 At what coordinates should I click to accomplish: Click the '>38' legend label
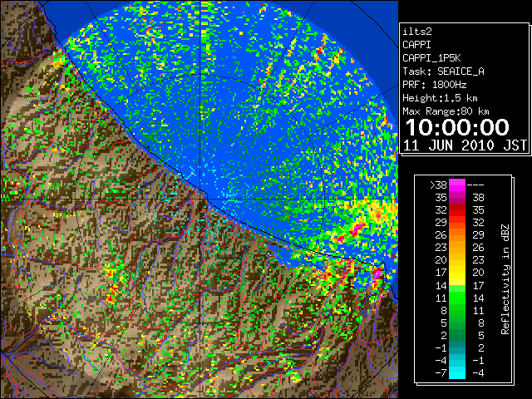click(x=438, y=185)
